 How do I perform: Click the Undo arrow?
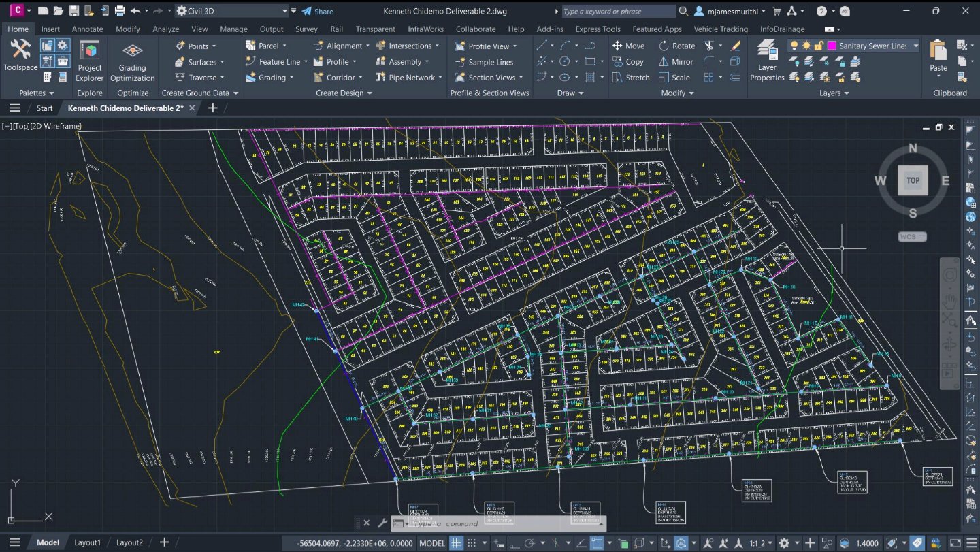tap(135, 11)
